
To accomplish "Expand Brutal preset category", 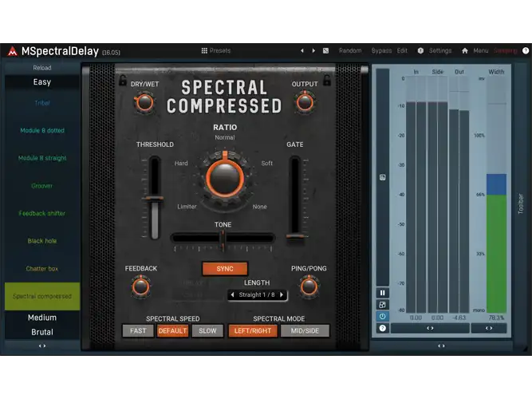I will click(x=42, y=332).
